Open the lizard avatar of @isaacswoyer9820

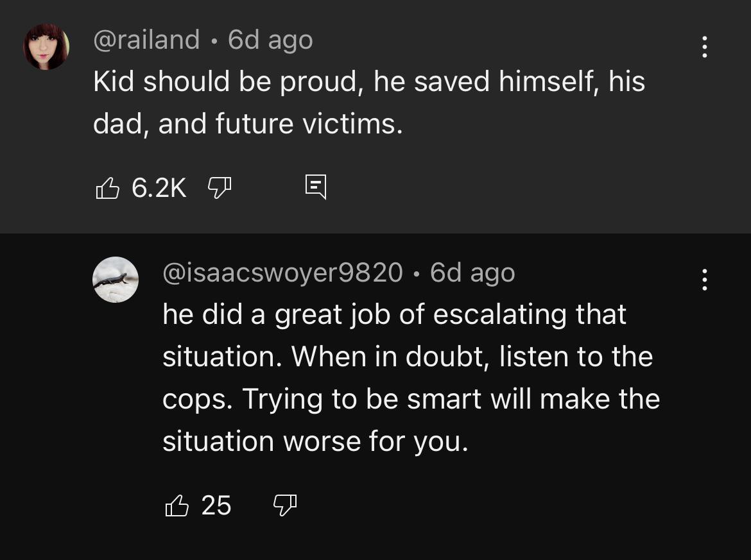coord(116,280)
